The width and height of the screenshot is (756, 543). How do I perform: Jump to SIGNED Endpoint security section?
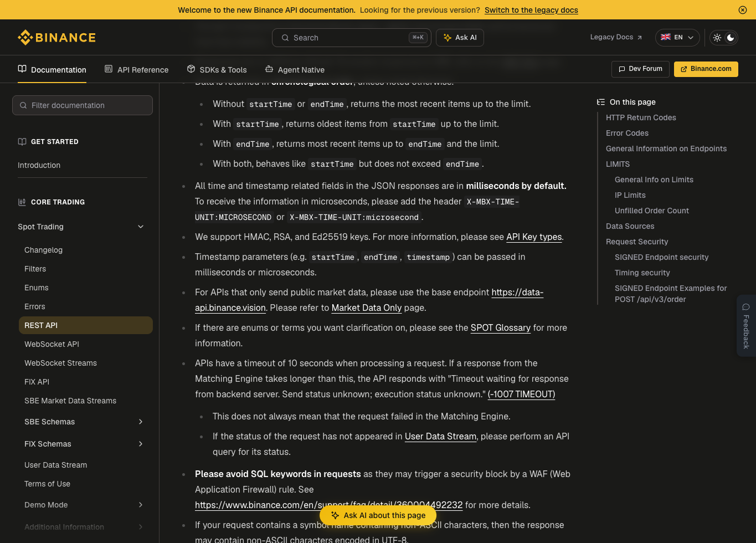[662, 257]
